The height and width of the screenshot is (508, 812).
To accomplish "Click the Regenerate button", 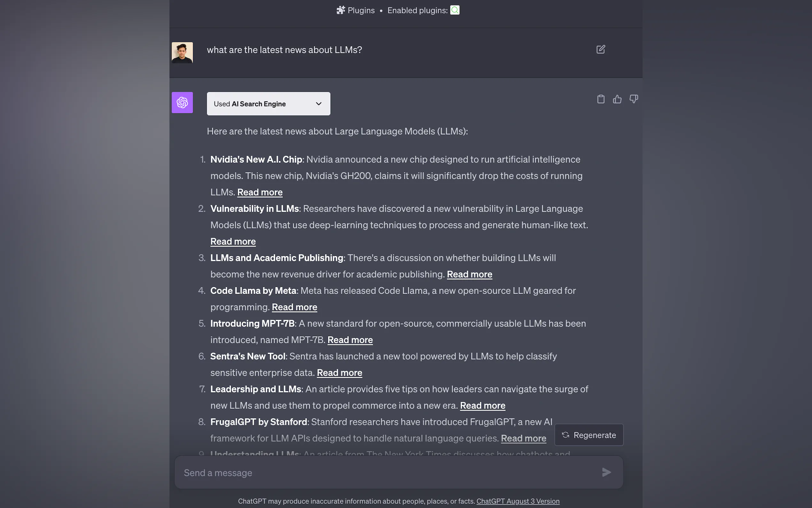I will click(x=589, y=435).
